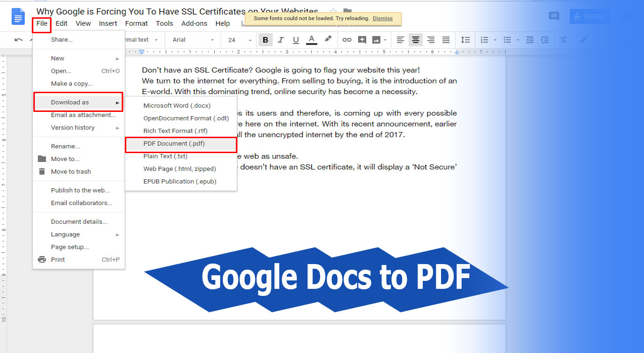
Task: Open the highlight color marker tool
Action: [328, 39]
